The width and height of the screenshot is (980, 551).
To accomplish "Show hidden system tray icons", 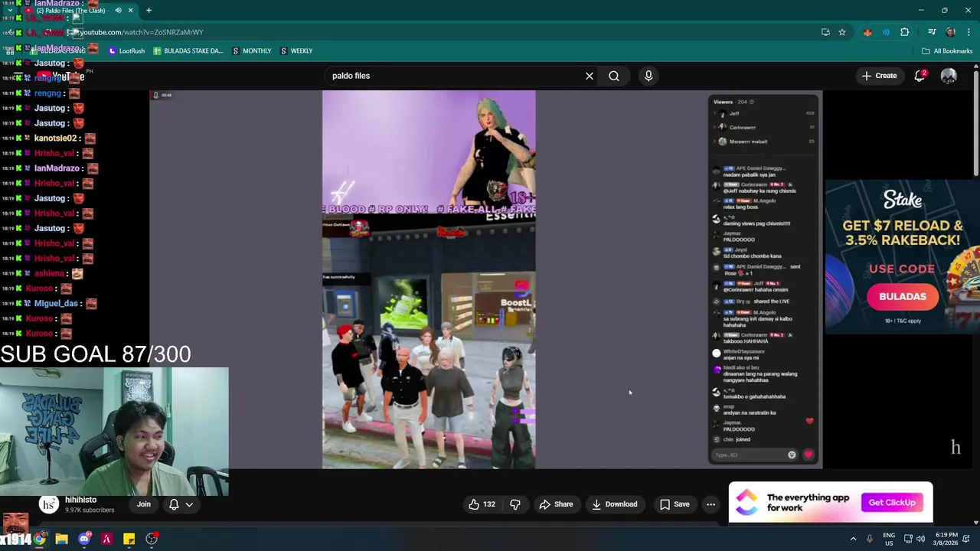I will pos(853,539).
